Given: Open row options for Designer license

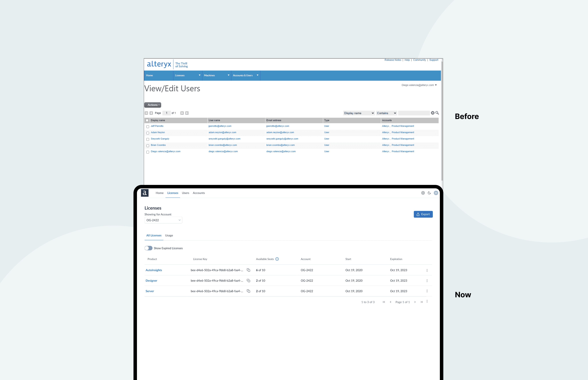Looking at the screenshot, I should 427,281.
